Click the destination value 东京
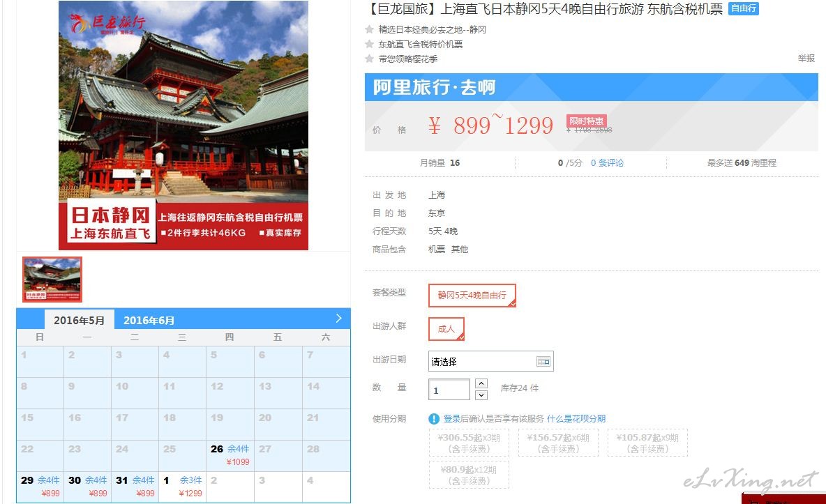 click(x=437, y=213)
